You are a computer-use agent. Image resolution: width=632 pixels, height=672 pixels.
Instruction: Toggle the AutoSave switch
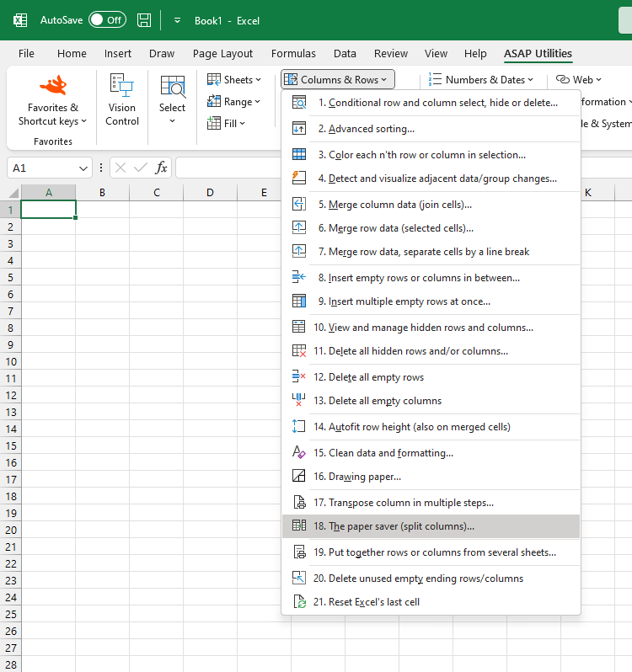click(107, 19)
